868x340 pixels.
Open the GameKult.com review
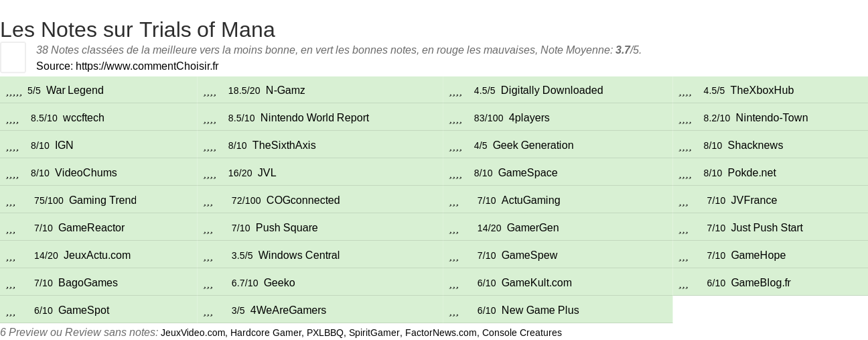(x=537, y=283)
